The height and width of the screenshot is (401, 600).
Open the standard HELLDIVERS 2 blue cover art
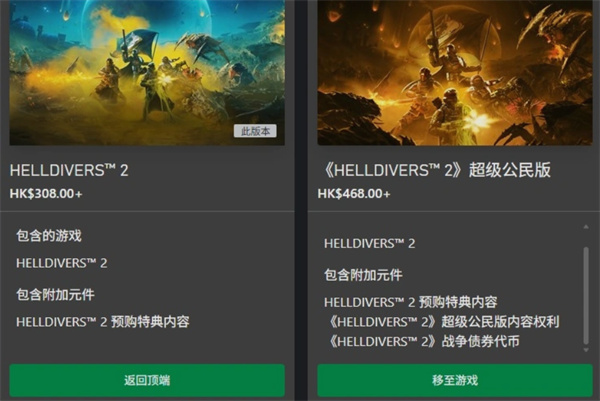coord(147,72)
